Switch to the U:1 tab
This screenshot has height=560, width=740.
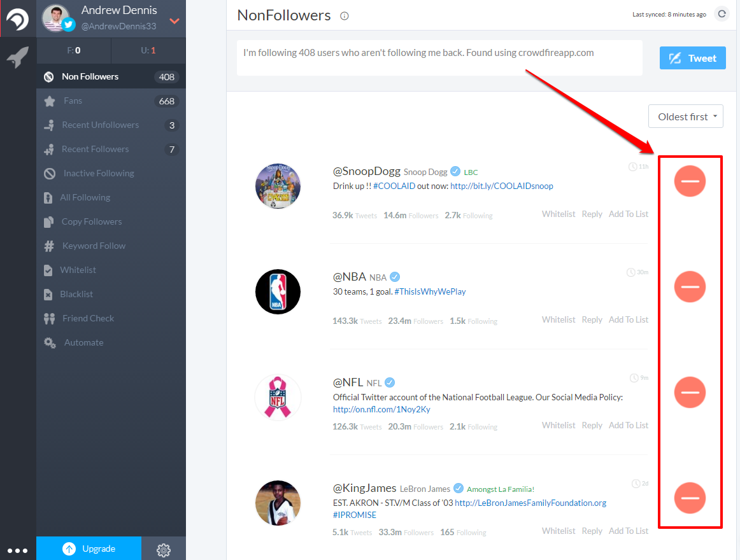[148, 50]
